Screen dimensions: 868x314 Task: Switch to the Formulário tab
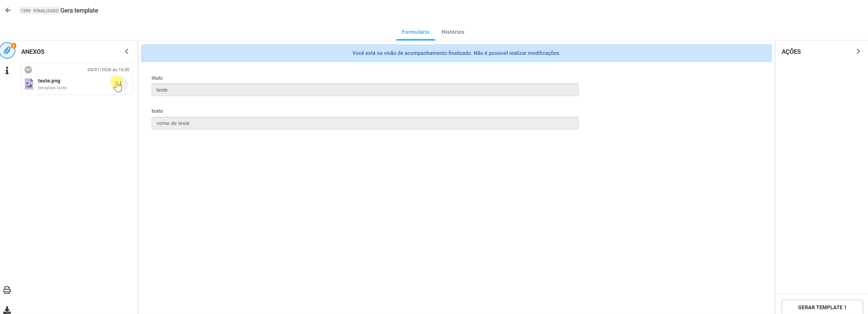click(x=415, y=32)
